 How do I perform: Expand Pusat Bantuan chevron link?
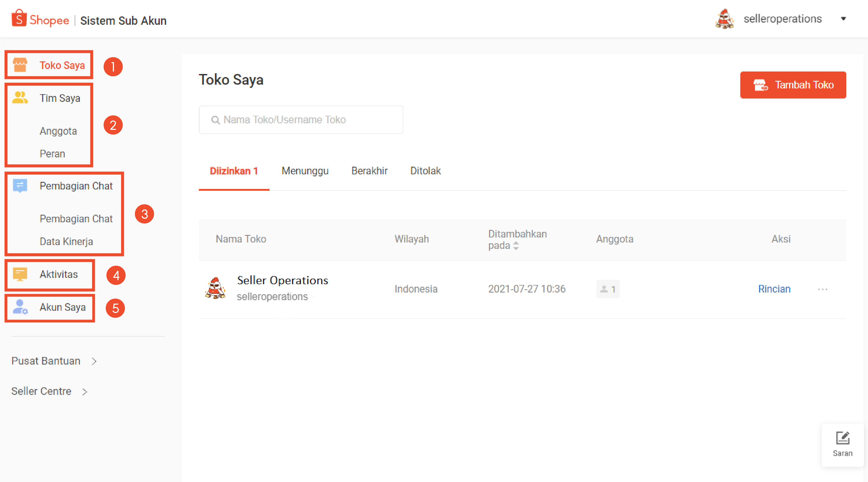coord(94,361)
